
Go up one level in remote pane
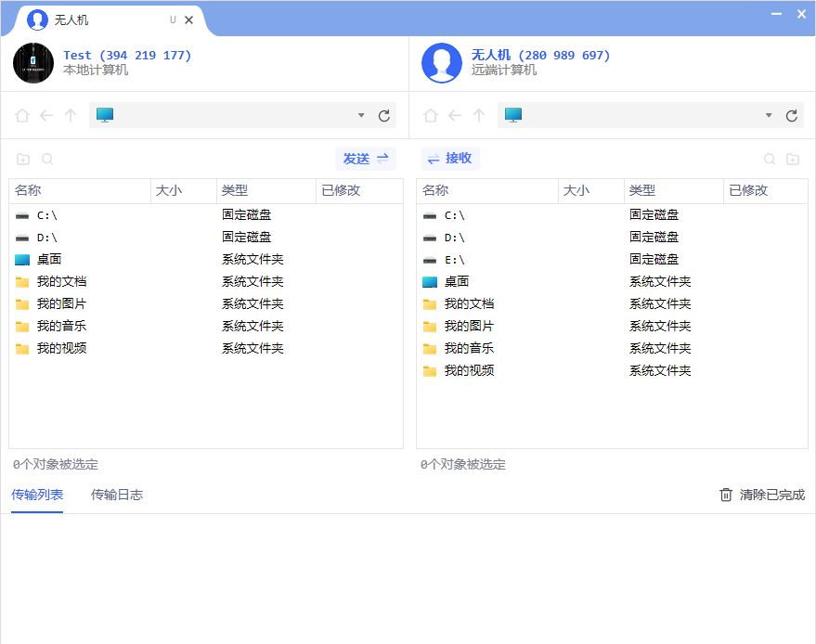click(479, 115)
